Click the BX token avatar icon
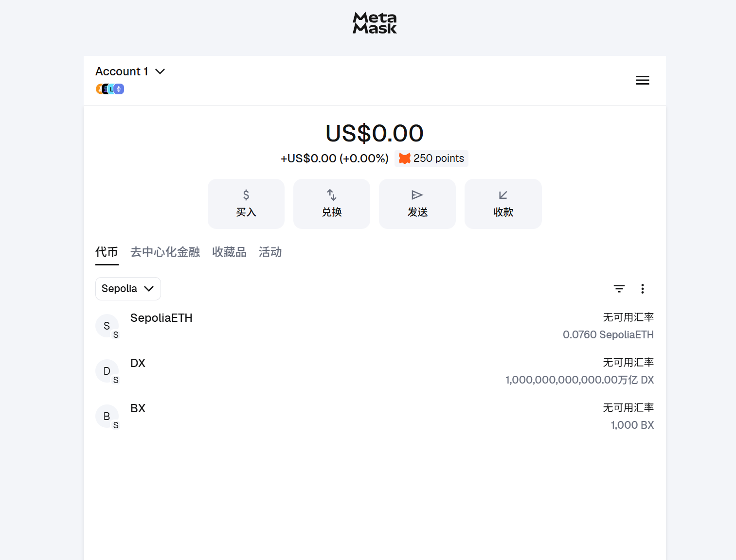Image resolution: width=736 pixels, height=560 pixels. click(x=107, y=416)
